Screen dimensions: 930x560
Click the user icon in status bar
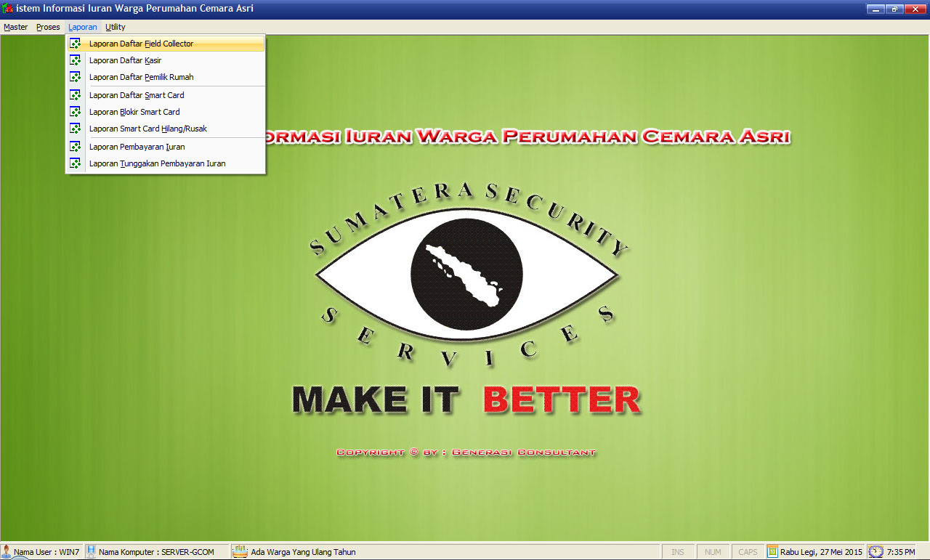coord(7,552)
